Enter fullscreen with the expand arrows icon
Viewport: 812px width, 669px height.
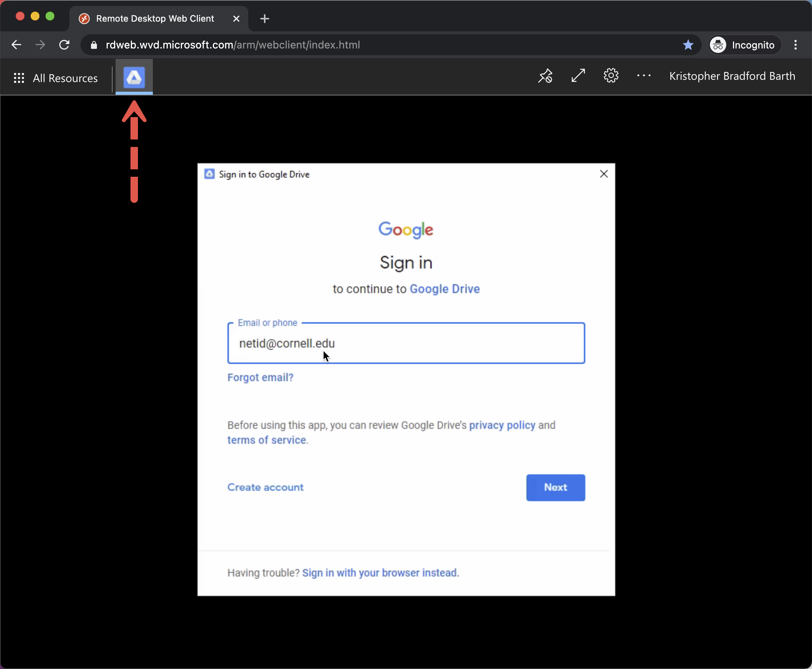click(578, 76)
